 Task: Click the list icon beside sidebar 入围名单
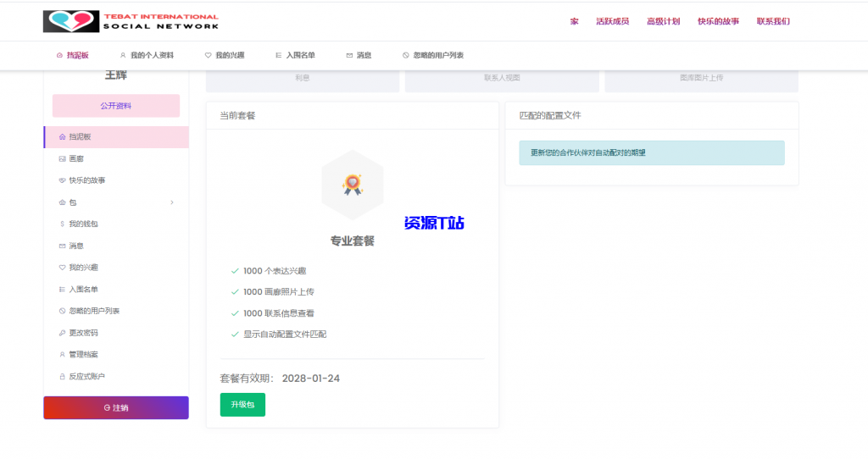tap(62, 290)
